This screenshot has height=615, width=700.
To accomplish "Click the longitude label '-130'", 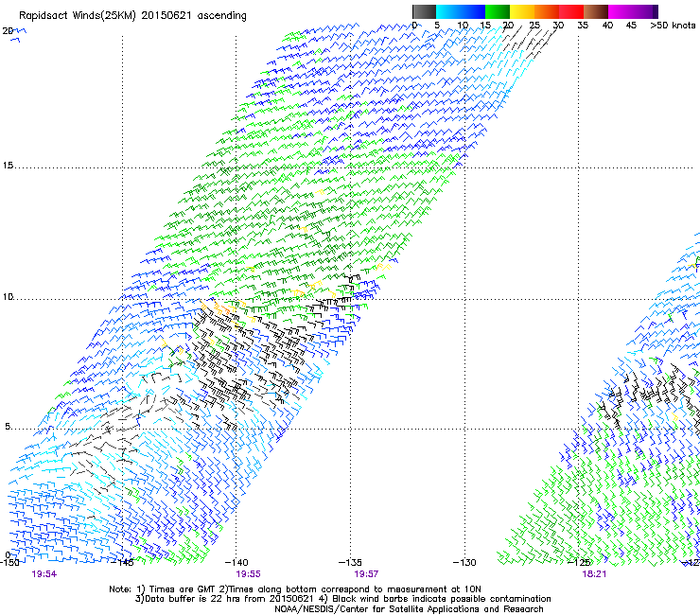I will [464, 562].
